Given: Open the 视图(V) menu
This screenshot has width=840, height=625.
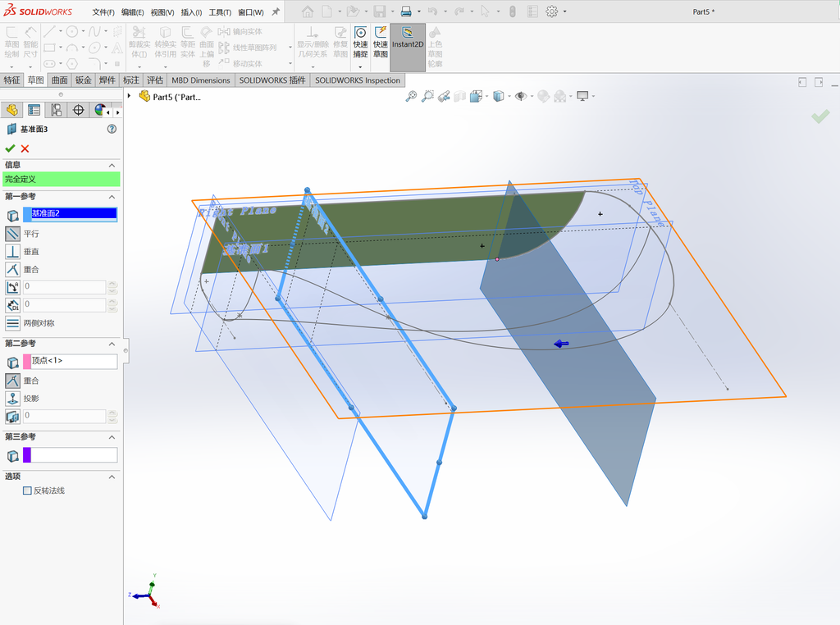Looking at the screenshot, I should pos(162,11).
